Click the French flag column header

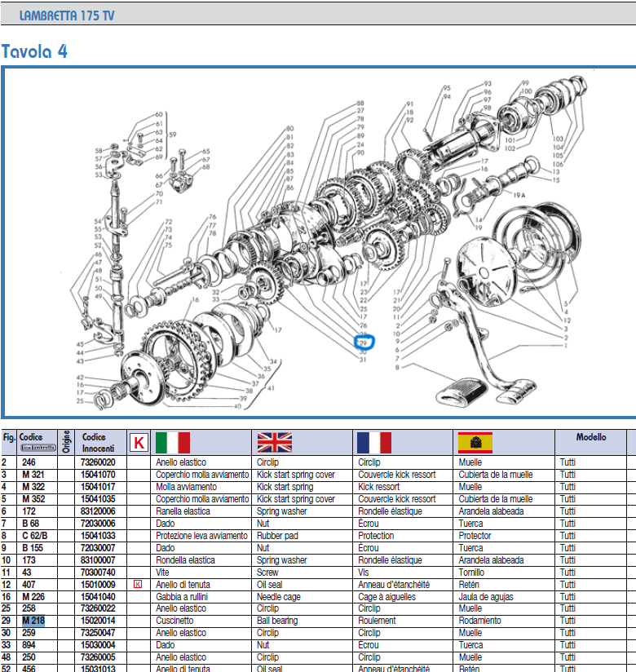point(374,442)
